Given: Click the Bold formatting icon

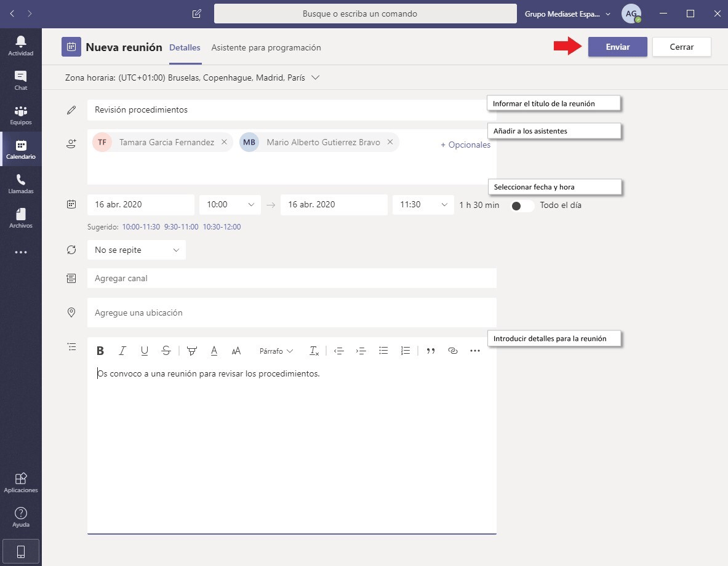Looking at the screenshot, I should click(x=100, y=351).
